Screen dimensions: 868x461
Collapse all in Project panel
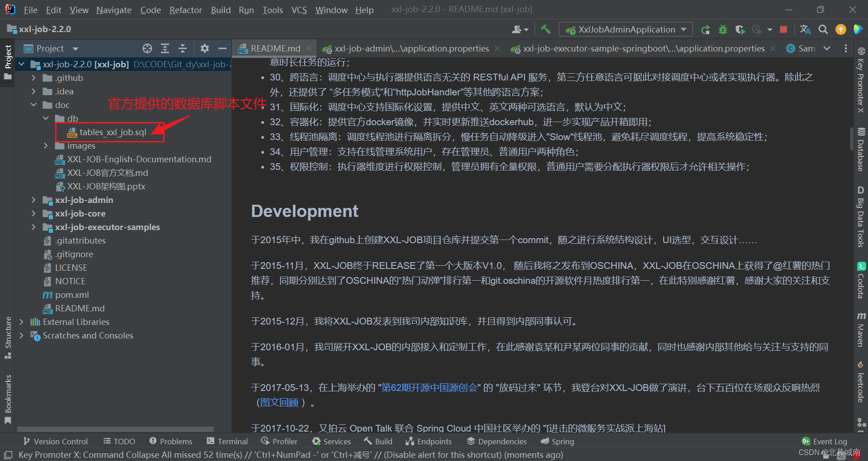(x=183, y=48)
